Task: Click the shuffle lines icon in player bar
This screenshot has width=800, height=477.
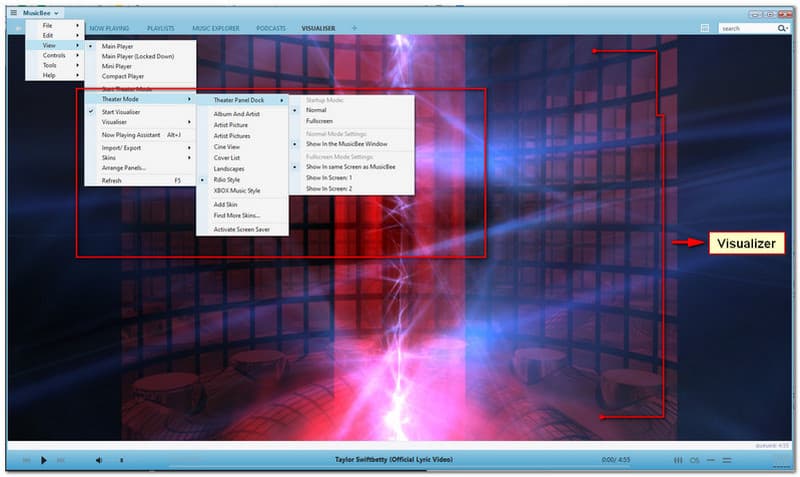Action: click(x=727, y=460)
